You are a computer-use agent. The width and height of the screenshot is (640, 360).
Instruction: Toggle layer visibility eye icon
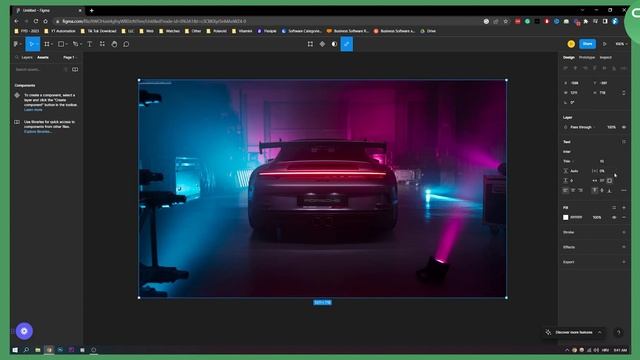(624, 127)
